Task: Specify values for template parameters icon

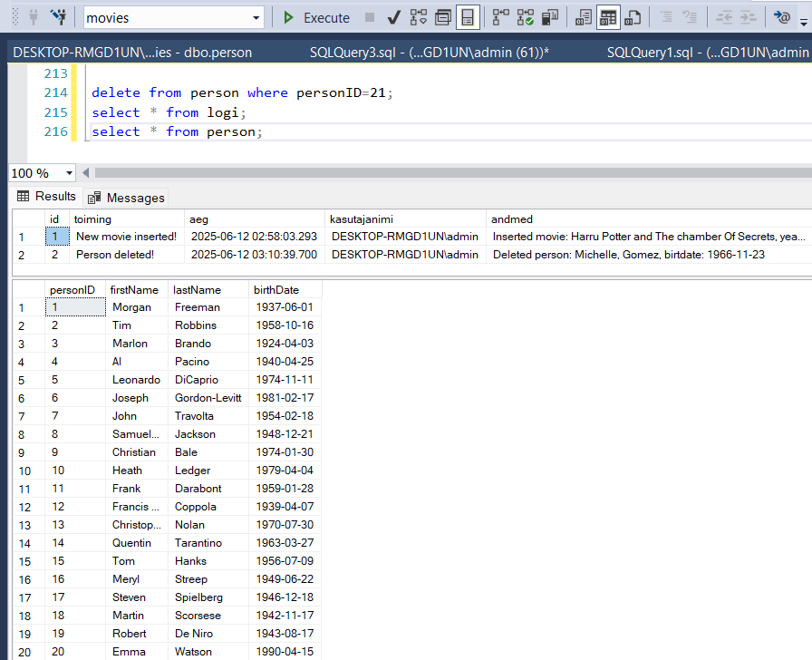Action: 781,17
